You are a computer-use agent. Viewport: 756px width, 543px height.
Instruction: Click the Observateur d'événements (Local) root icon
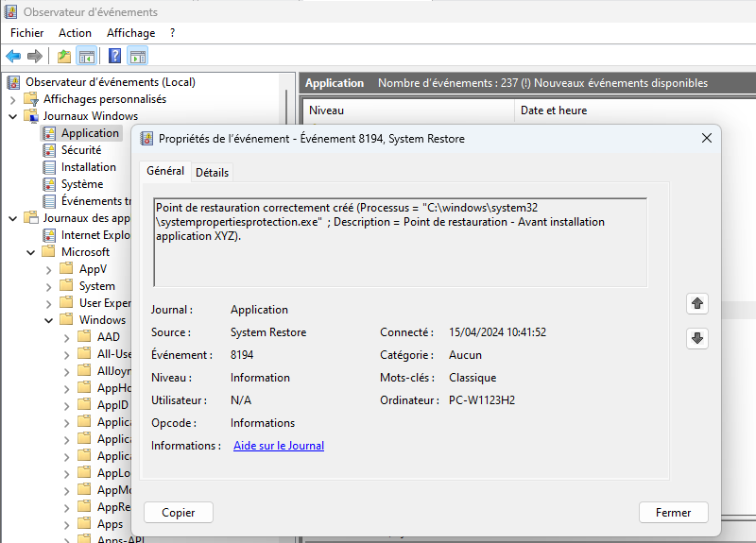tap(13, 82)
